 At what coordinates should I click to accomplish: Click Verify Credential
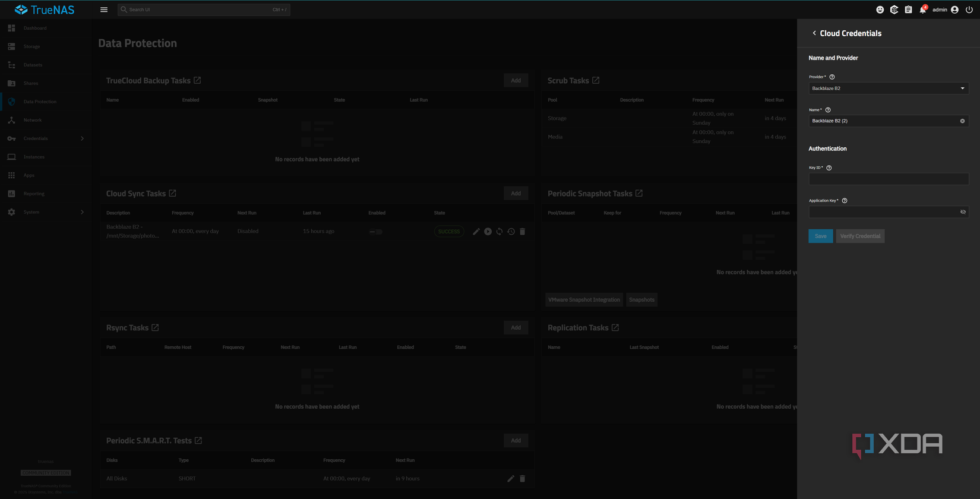tap(860, 236)
